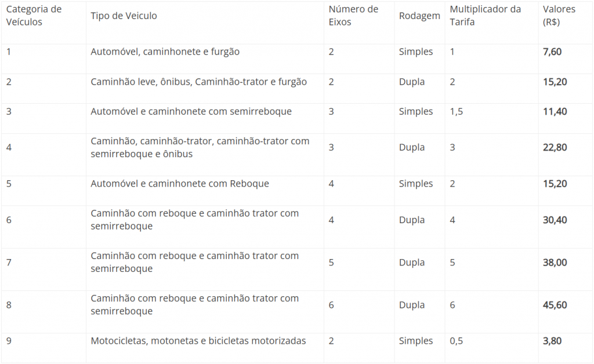Click the 'Tipo de Veiculo' header cell
The width and height of the screenshot is (594, 364).
click(124, 16)
